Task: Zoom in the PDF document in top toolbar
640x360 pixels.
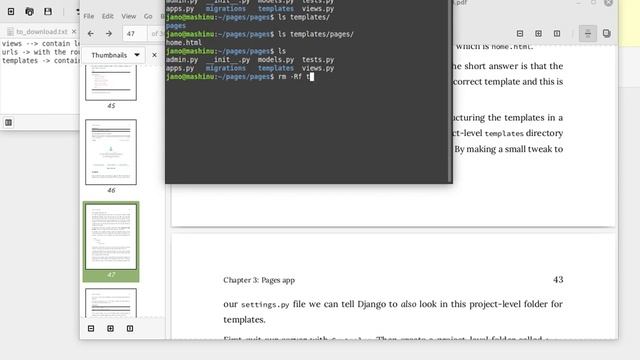Action: coord(538,33)
